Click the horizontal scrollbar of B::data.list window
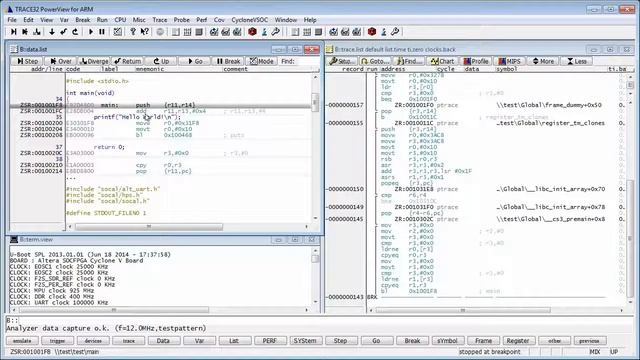This screenshot has width=640, height=360. [188, 226]
